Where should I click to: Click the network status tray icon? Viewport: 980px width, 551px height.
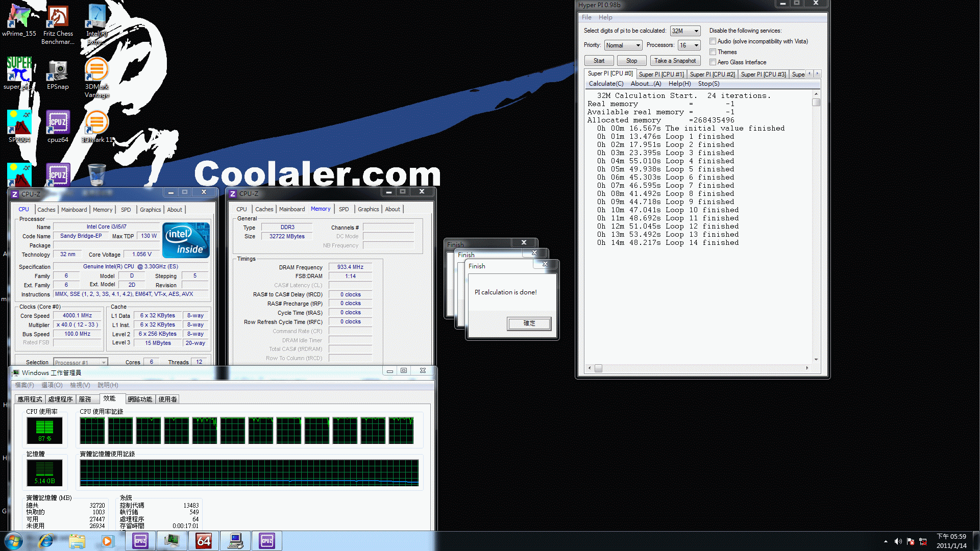923,541
